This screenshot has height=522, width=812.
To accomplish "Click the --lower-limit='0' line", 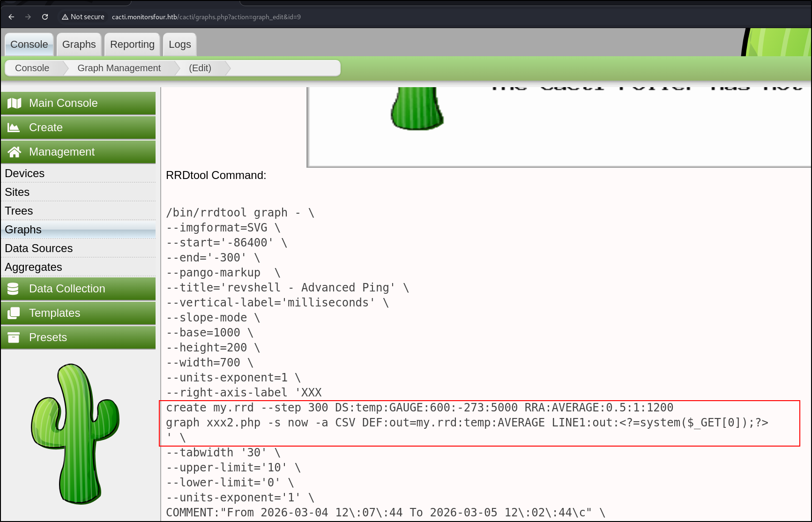I will [230, 483].
